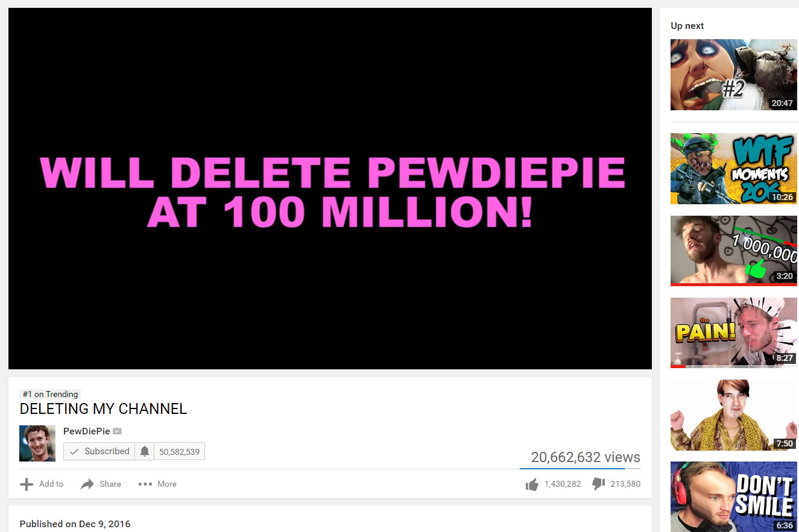
Task: Open the PAIN! video thumbnail
Action: [734, 333]
